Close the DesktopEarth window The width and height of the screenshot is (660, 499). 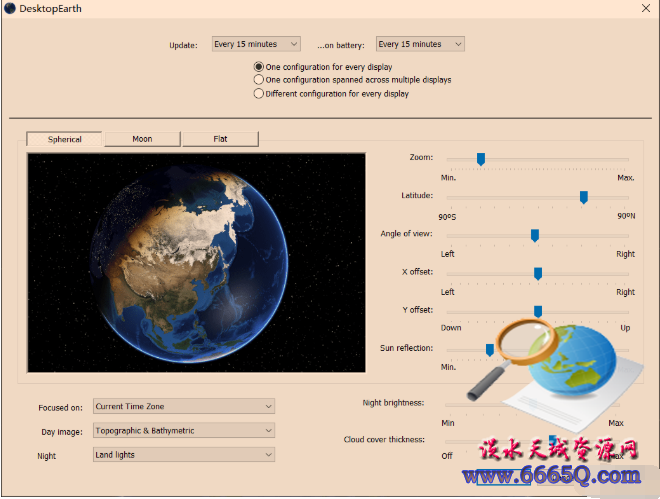[646, 8]
